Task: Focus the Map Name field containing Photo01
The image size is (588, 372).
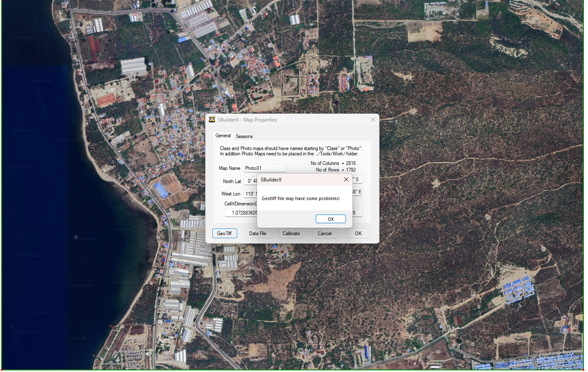Action: click(x=264, y=168)
